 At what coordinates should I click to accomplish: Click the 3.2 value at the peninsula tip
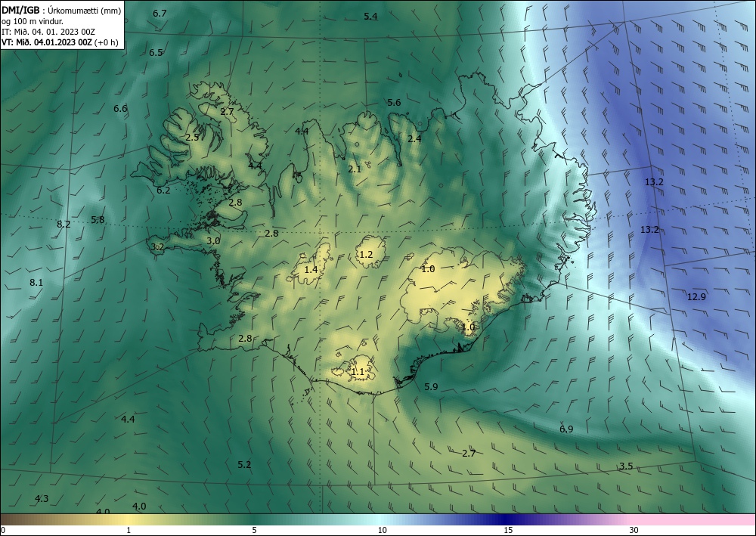157,247
